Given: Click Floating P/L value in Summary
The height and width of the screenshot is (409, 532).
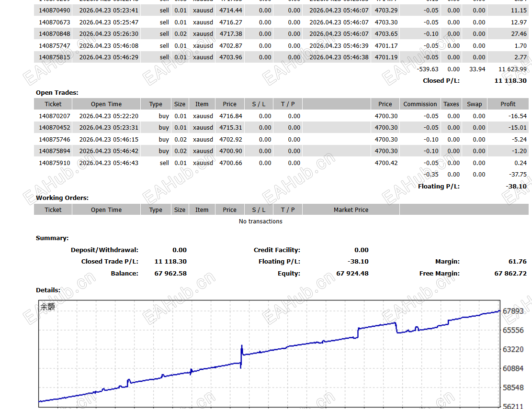Looking at the screenshot, I should [358, 262].
